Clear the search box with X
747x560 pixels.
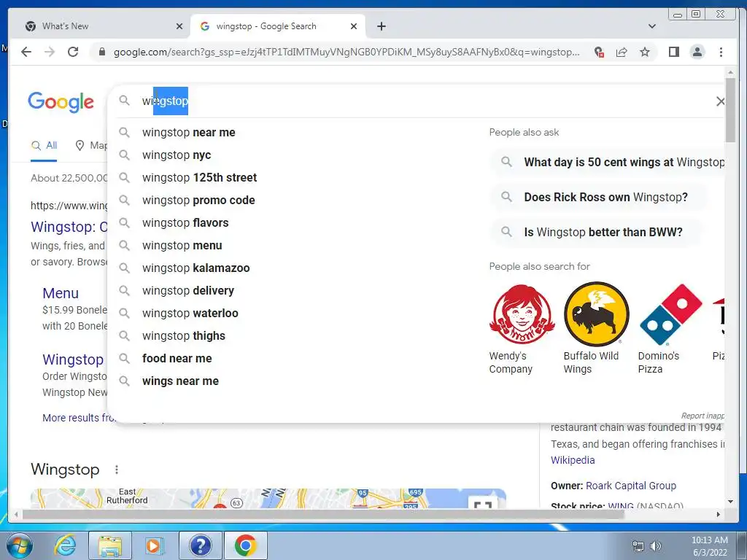pos(720,101)
